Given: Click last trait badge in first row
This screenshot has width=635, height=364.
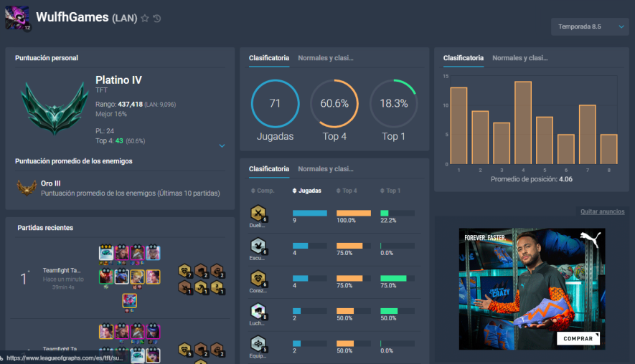Looking at the screenshot, I should [217, 271].
